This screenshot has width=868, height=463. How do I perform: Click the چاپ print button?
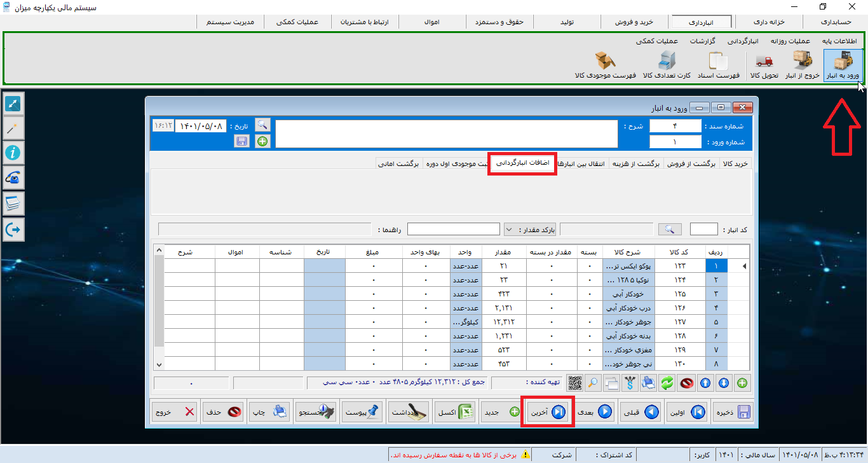[x=269, y=412]
